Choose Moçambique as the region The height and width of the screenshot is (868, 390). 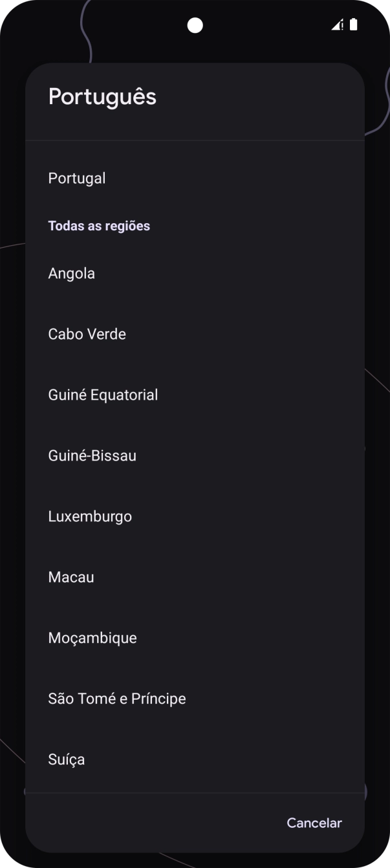click(92, 638)
